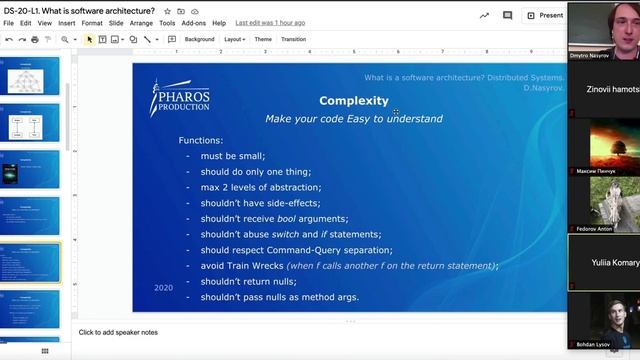
Task: Select Bohdan Lysov's video tile
Action: tap(604, 320)
